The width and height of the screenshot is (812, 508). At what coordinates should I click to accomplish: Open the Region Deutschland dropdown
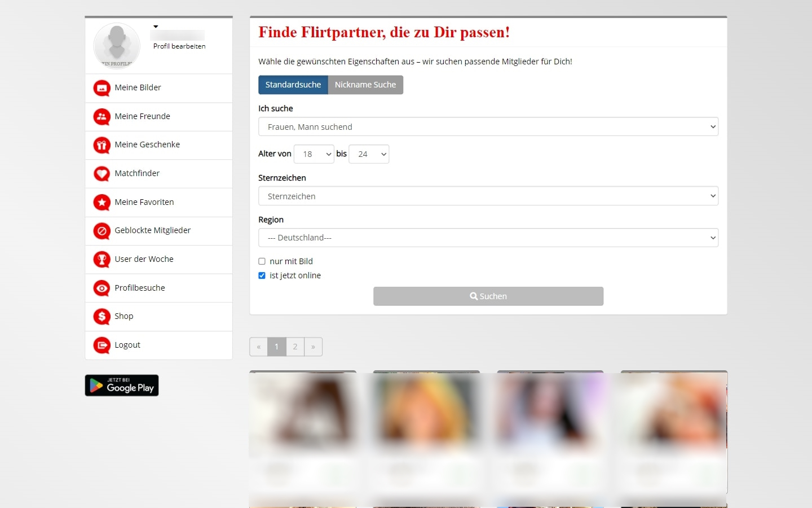pos(488,238)
